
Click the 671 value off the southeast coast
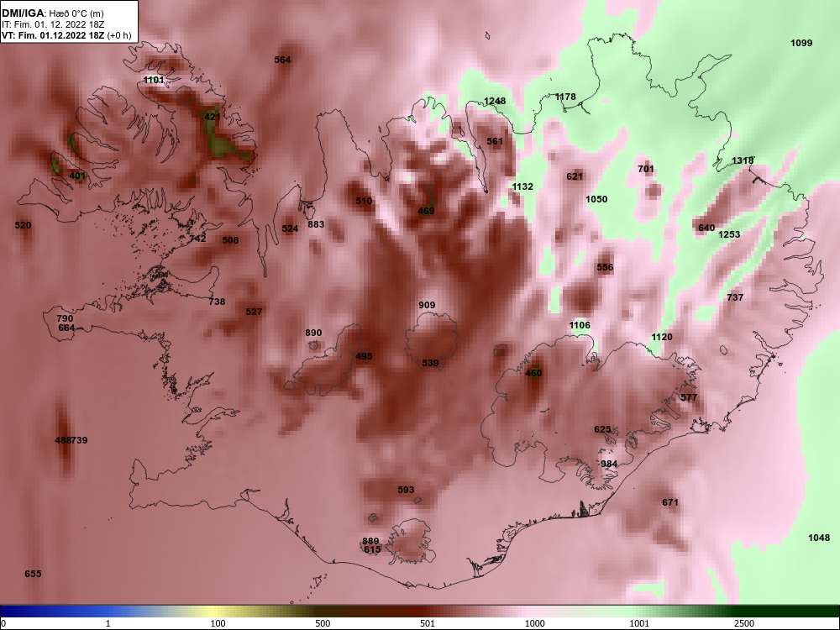pos(670,502)
